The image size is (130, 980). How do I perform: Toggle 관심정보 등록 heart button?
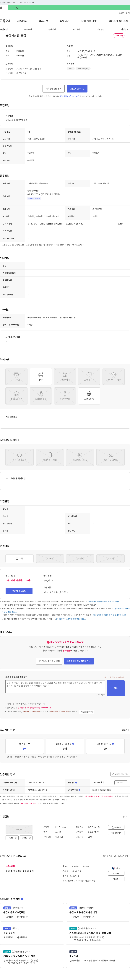point(54,89)
